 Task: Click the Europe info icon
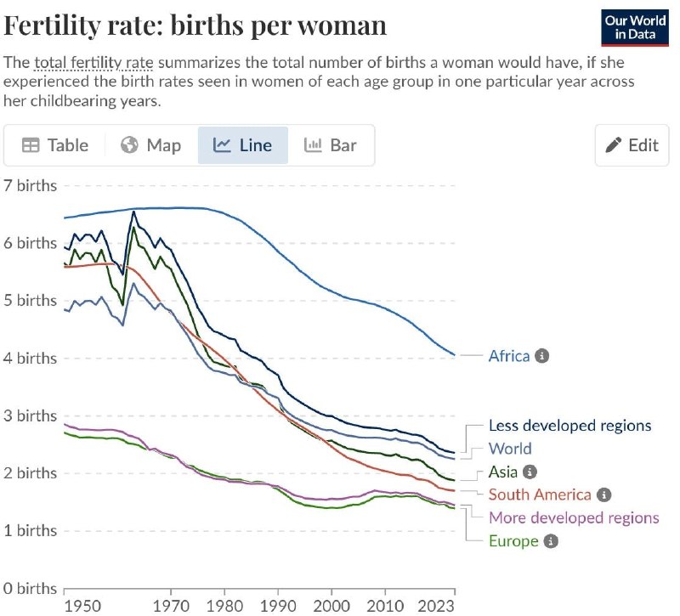click(x=551, y=541)
